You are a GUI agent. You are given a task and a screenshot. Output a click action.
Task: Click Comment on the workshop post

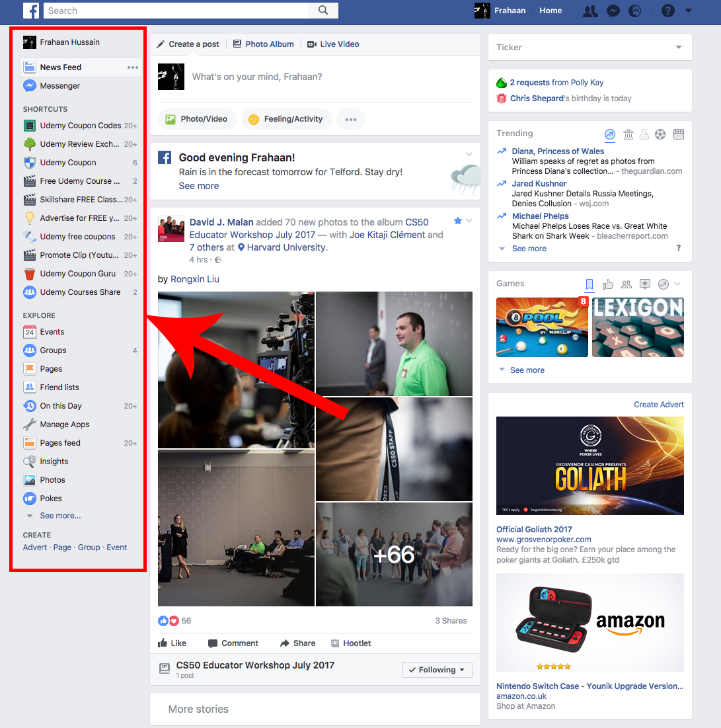coord(233,643)
